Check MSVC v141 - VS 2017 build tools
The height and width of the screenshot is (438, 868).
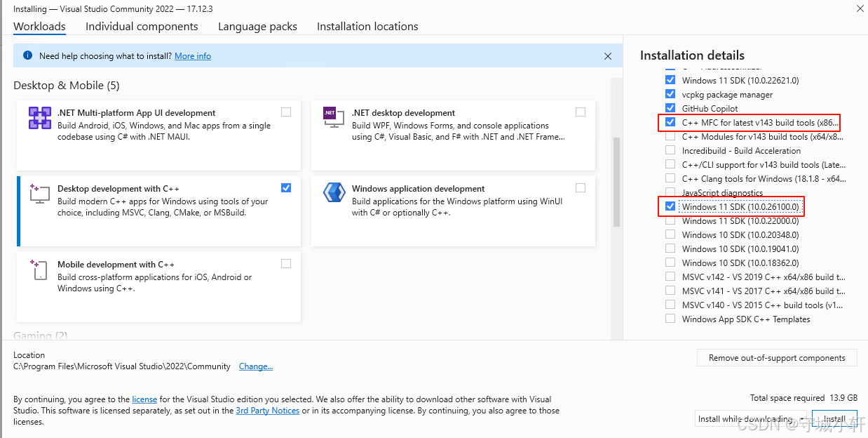click(670, 291)
